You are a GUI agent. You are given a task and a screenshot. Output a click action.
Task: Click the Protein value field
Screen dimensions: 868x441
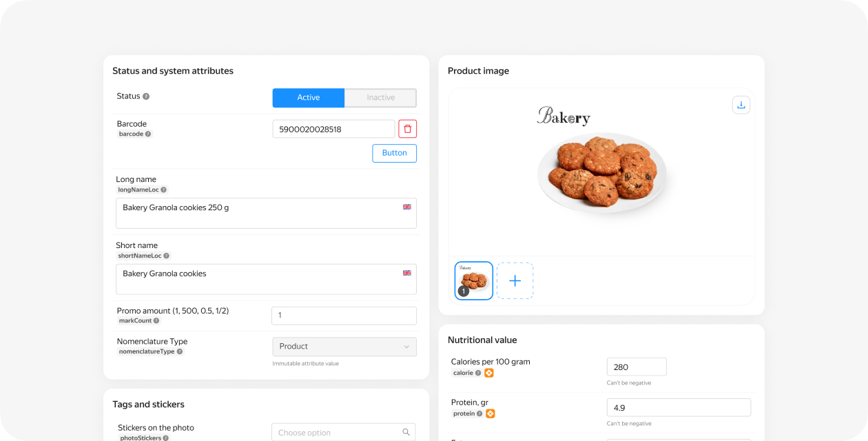coord(679,407)
